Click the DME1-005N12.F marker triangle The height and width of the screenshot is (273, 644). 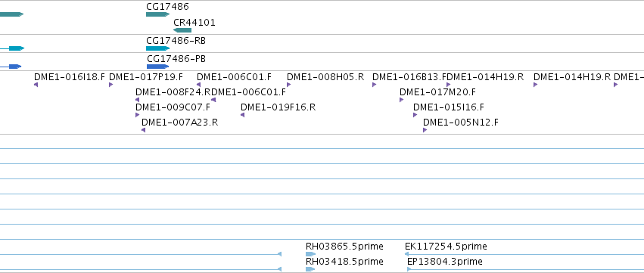425,130
